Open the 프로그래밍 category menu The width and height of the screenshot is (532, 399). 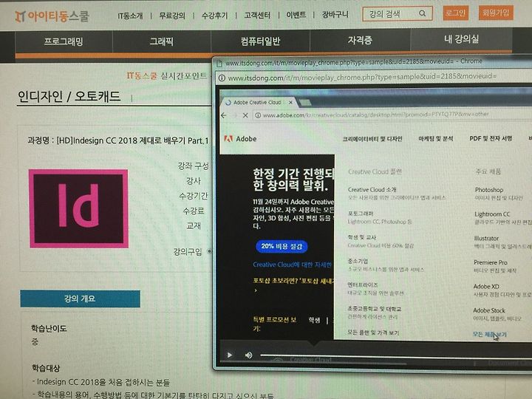tap(64, 41)
